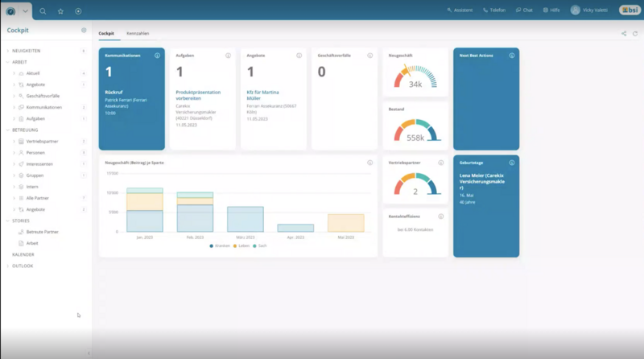Screen dimensions: 644x359
Task: Click info icon on Next Best Actions
Action: tap(512, 56)
